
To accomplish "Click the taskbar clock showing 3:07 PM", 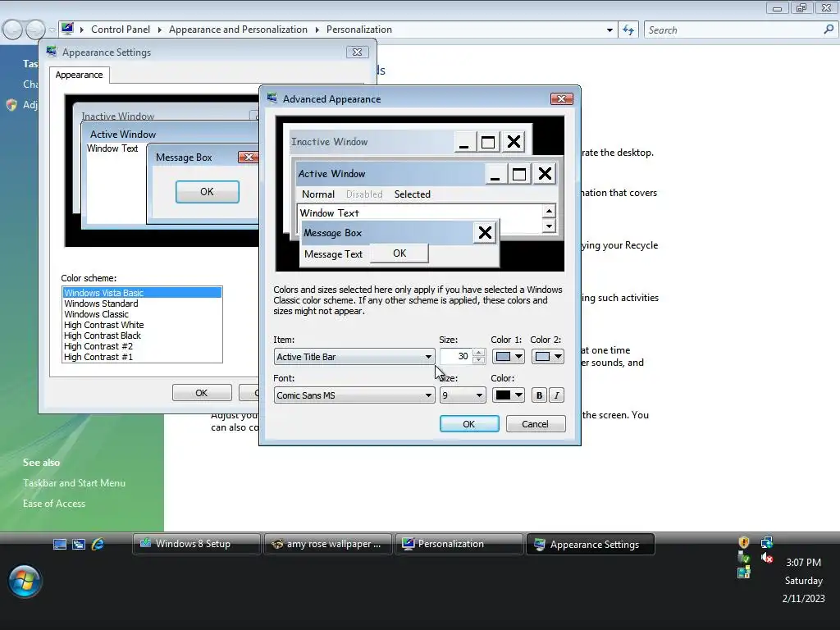I will (x=803, y=563).
